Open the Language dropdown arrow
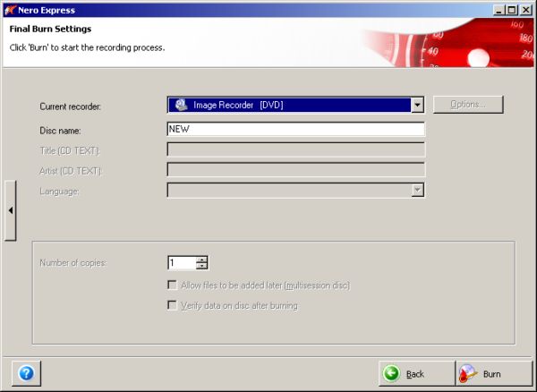537x392 pixels. click(x=417, y=190)
